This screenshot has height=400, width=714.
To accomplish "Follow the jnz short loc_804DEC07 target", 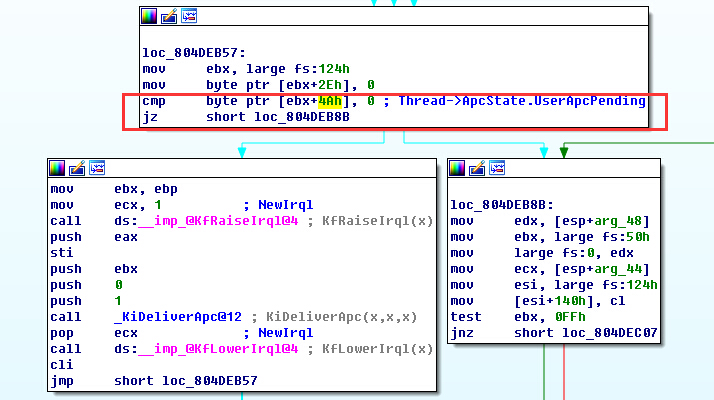I will pyautogui.click(x=610, y=333).
